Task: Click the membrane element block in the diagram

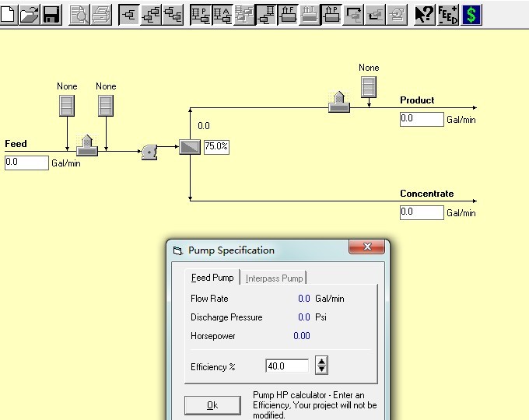Action: click(x=190, y=147)
